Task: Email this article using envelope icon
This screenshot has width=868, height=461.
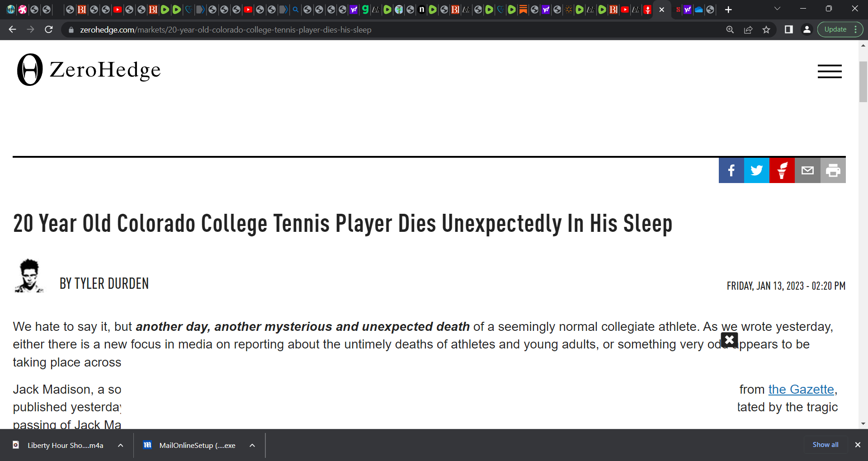Action: click(x=807, y=170)
